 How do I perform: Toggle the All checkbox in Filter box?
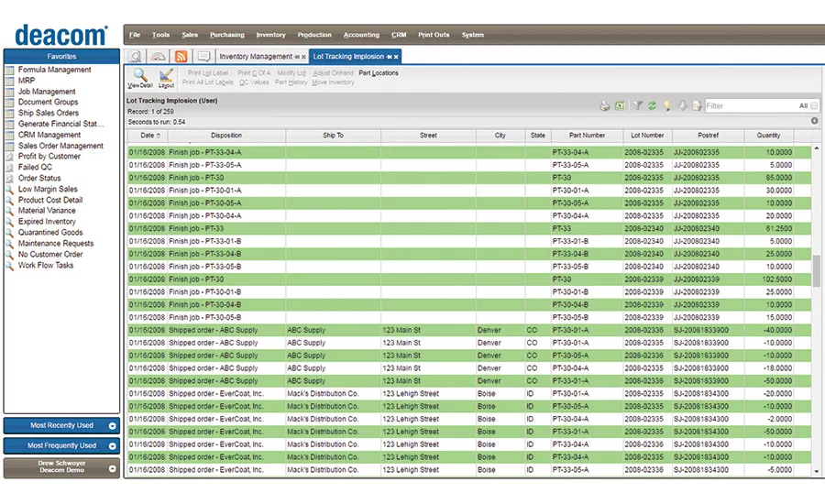point(814,105)
